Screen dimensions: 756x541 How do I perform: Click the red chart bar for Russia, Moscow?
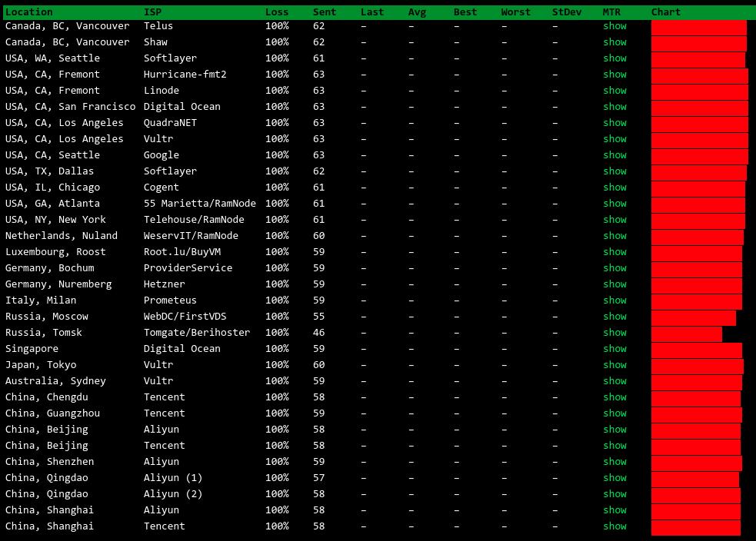pos(694,318)
